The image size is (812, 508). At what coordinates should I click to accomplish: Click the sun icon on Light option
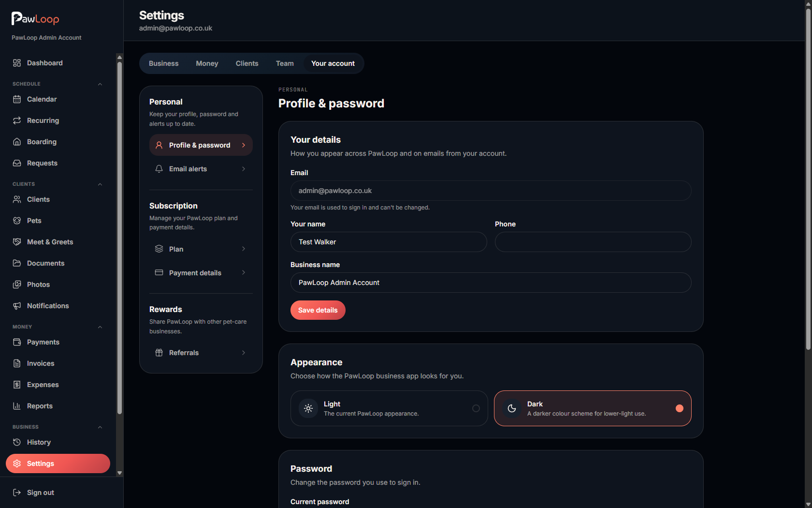(x=308, y=408)
